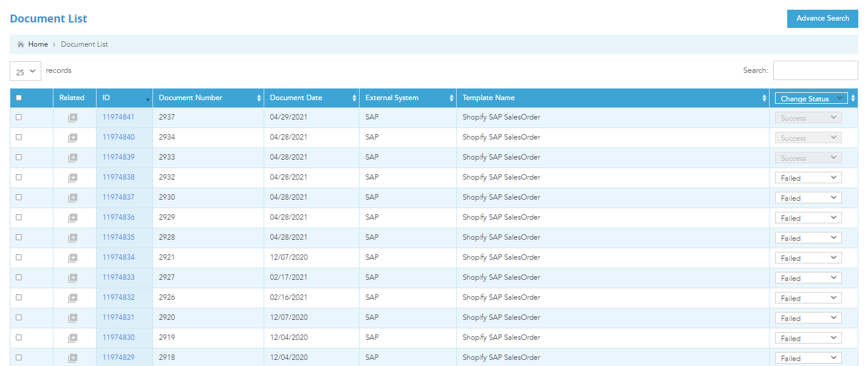
Task: Sort table by External System header
Action: click(x=392, y=98)
